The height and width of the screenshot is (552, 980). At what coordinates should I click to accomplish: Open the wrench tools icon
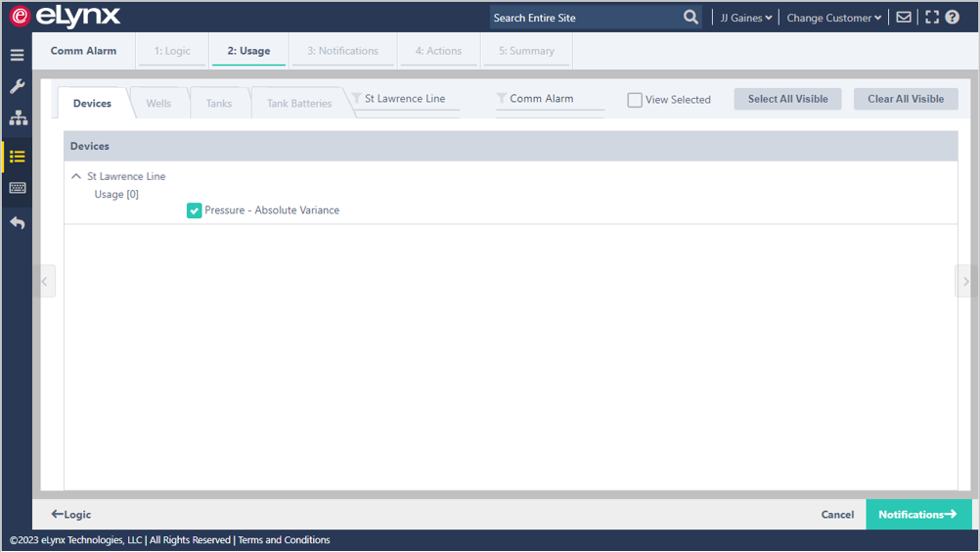(x=17, y=86)
